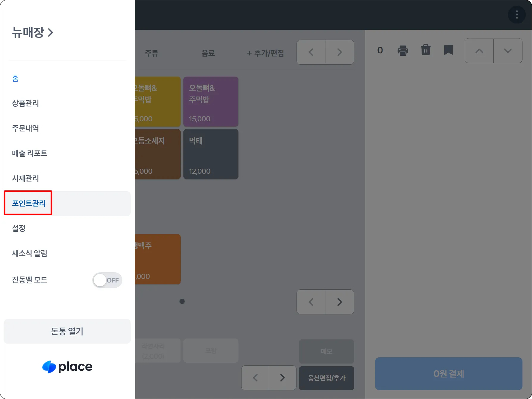Click the printer icon in order panel
This screenshot has width=532, height=399.
402,50
